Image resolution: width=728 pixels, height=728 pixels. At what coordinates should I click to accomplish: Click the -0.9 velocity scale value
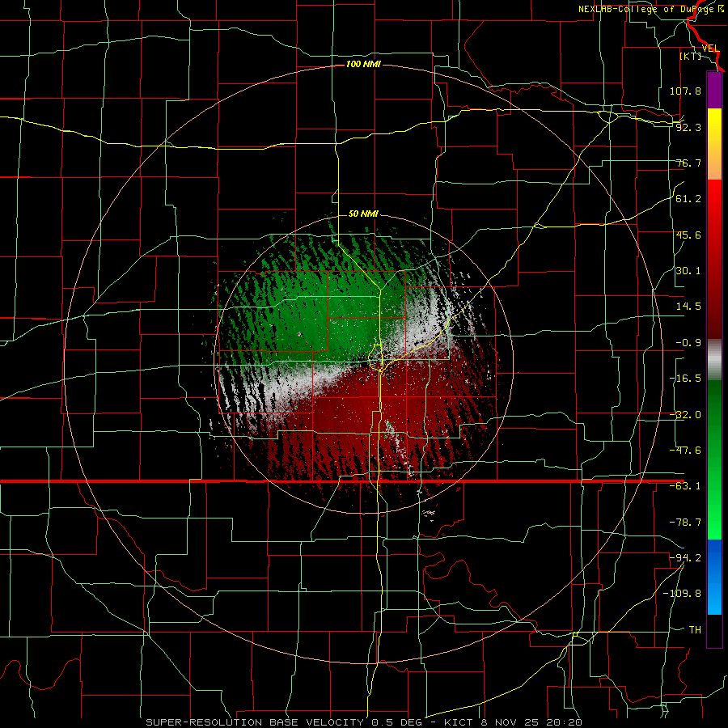click(x=688, y=343)
